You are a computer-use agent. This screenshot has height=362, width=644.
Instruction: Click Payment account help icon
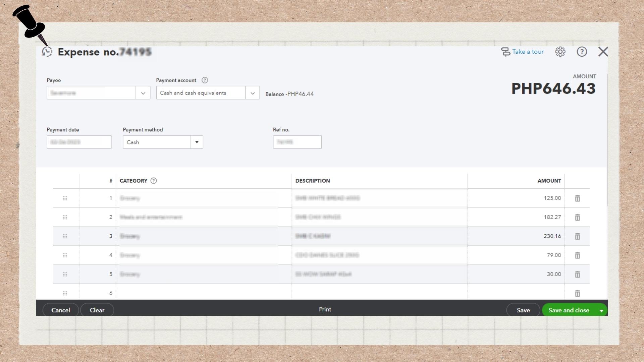[205, 80]
